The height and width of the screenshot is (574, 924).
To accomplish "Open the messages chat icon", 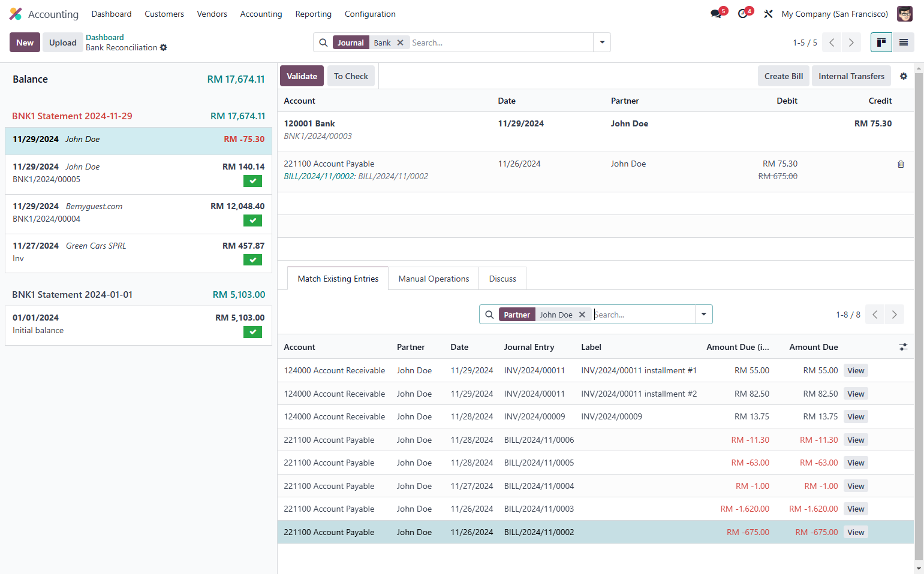I will coord(716,14).
